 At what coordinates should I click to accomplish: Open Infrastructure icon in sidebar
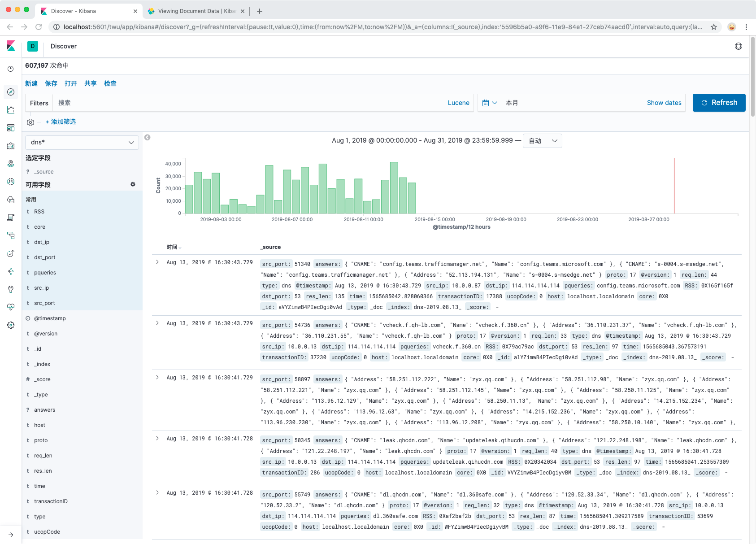pyautogui.click(x=11, y=200)
